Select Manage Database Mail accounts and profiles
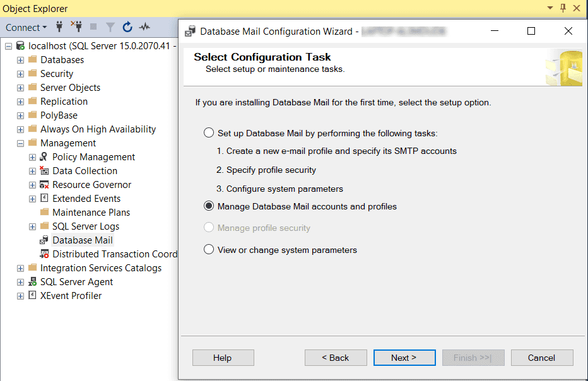 [209, 206]
